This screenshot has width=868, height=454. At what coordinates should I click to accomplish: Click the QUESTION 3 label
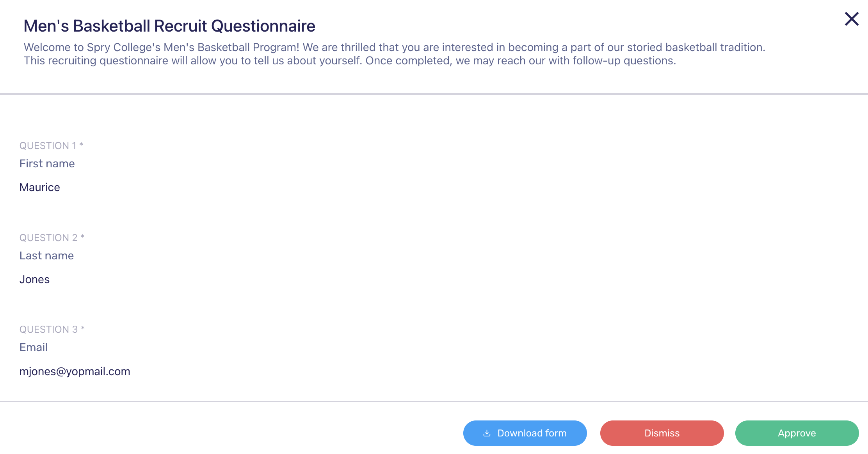click(x=49, y=329)
